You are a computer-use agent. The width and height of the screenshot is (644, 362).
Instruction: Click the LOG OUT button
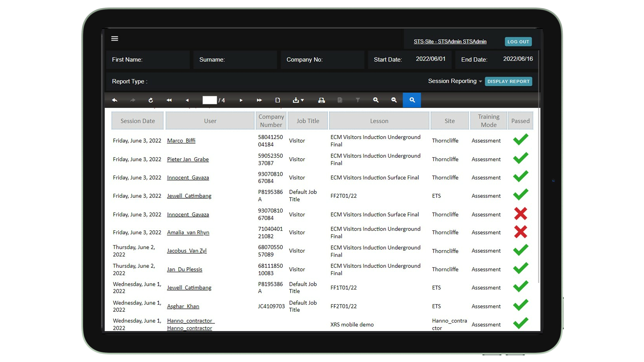518,42
